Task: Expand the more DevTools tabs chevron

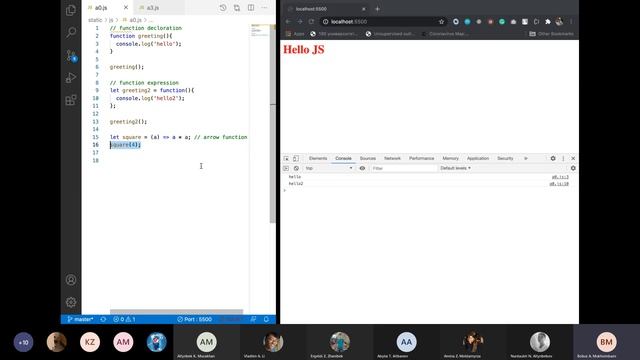Action: [526, 158]
